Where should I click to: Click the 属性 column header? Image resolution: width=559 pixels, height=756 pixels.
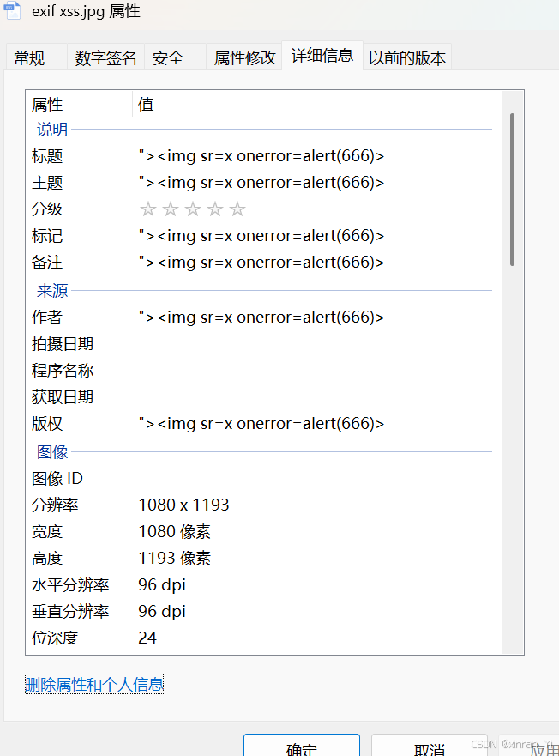click(x=46, y=104)
